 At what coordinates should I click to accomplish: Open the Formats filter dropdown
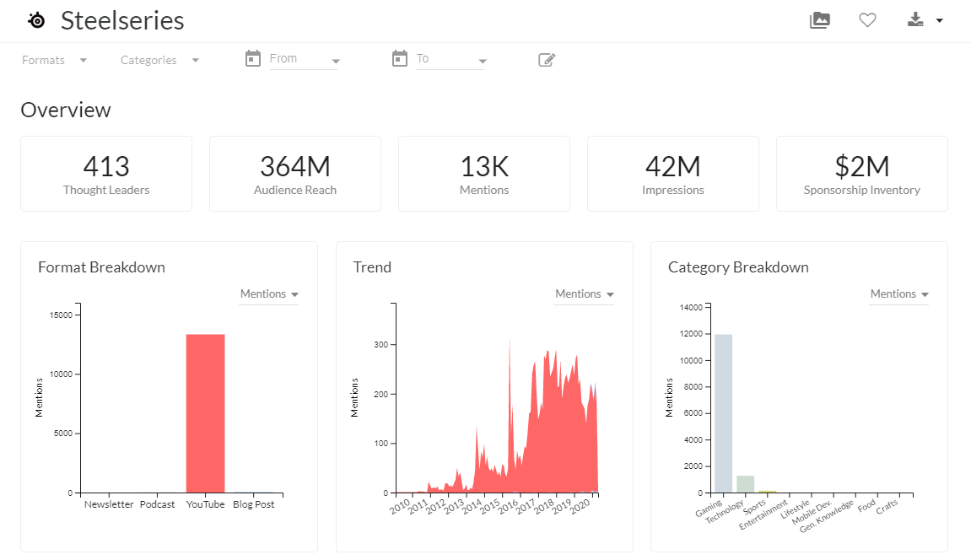pos(55,60)
